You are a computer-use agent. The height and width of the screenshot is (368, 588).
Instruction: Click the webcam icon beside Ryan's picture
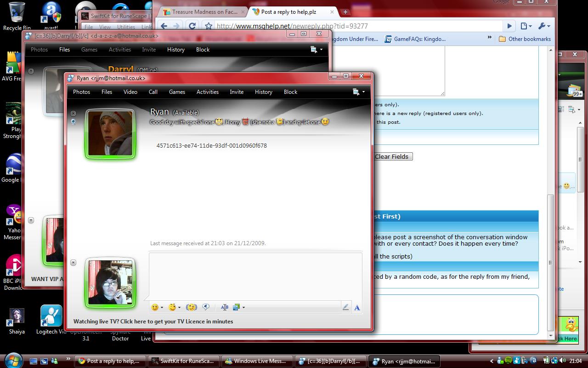tap(73, 122)
